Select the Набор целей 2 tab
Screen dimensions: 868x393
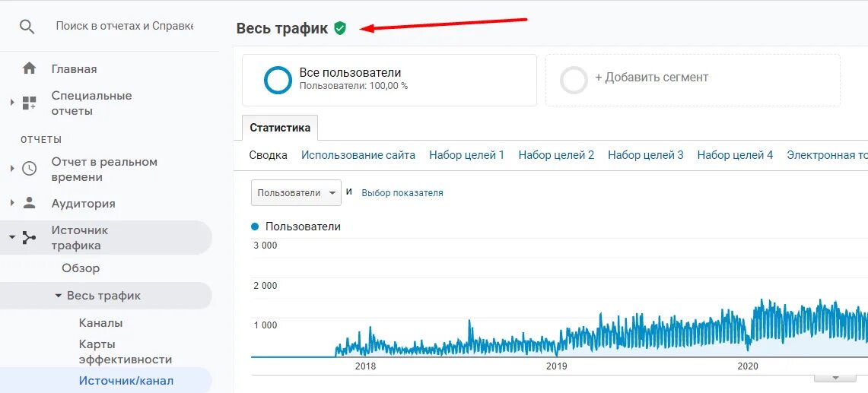pyautogui.click(x=556, y=155)
